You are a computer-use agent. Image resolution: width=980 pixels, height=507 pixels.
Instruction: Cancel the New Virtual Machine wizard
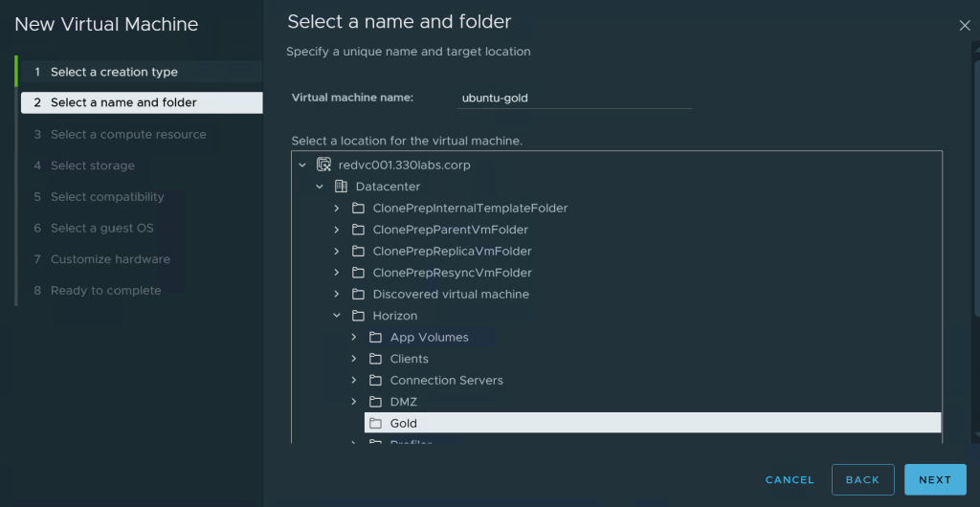pos(790,479)
